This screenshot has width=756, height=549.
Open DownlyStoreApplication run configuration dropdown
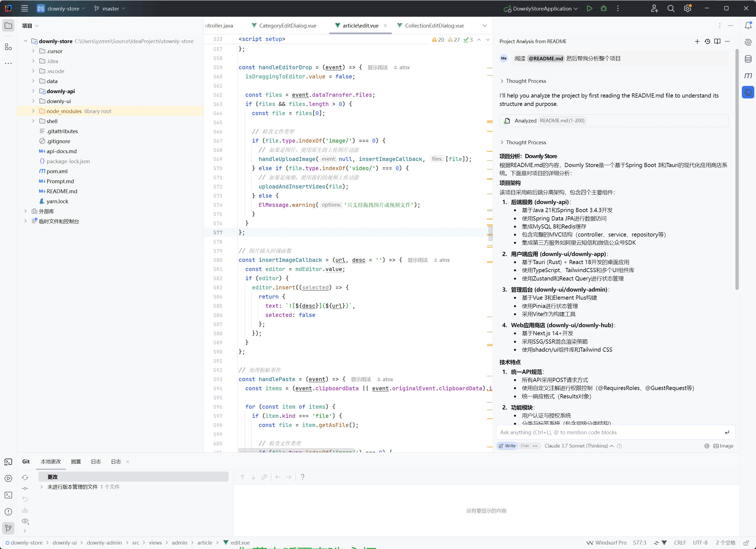[541, 8]
